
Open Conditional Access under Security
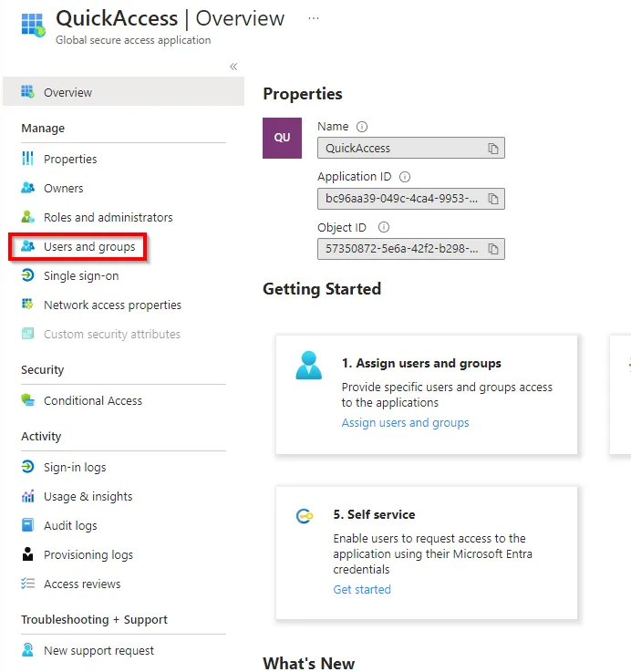coord(93,400)
